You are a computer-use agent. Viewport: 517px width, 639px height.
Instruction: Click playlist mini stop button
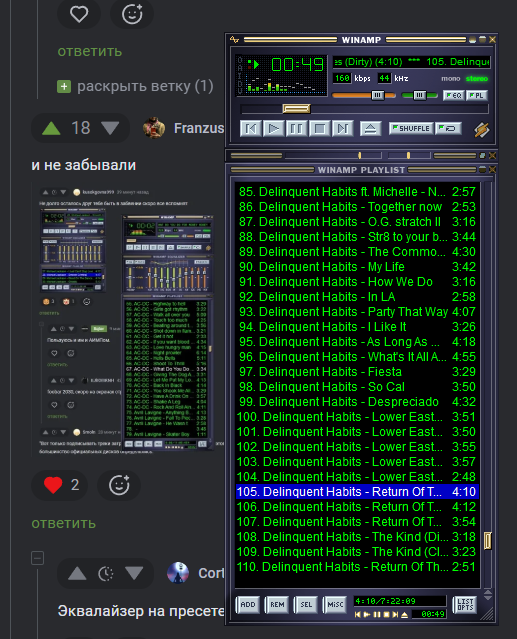(x=386, y=615)
